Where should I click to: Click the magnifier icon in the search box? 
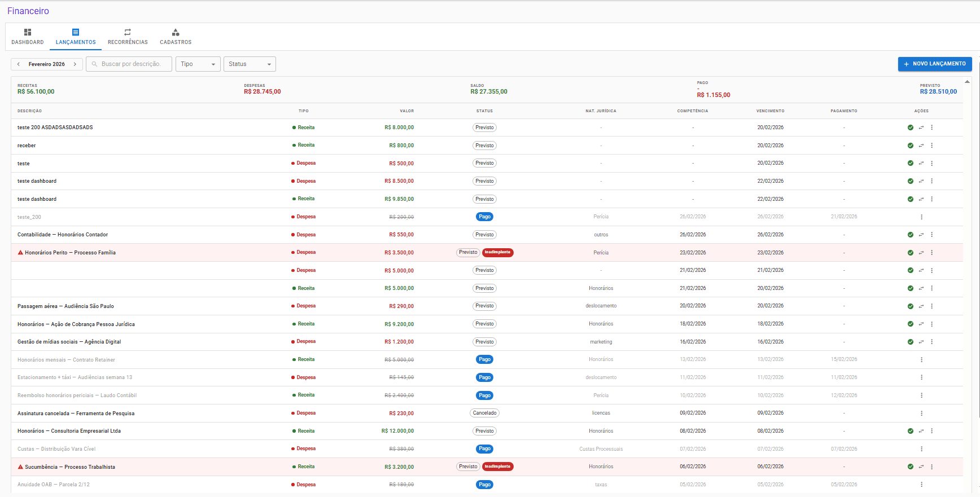(95, 64)
